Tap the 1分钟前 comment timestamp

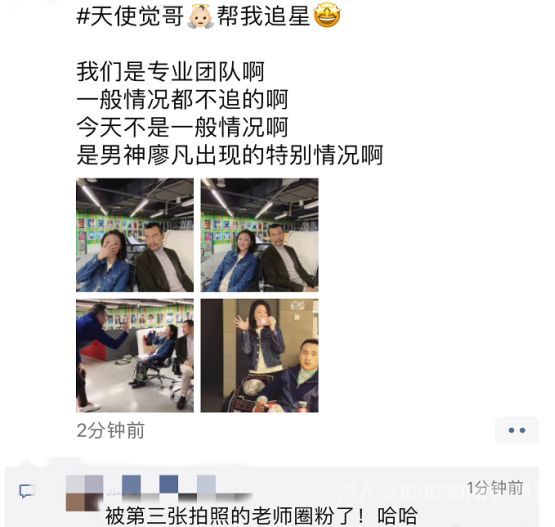click(x=495, y=488)
